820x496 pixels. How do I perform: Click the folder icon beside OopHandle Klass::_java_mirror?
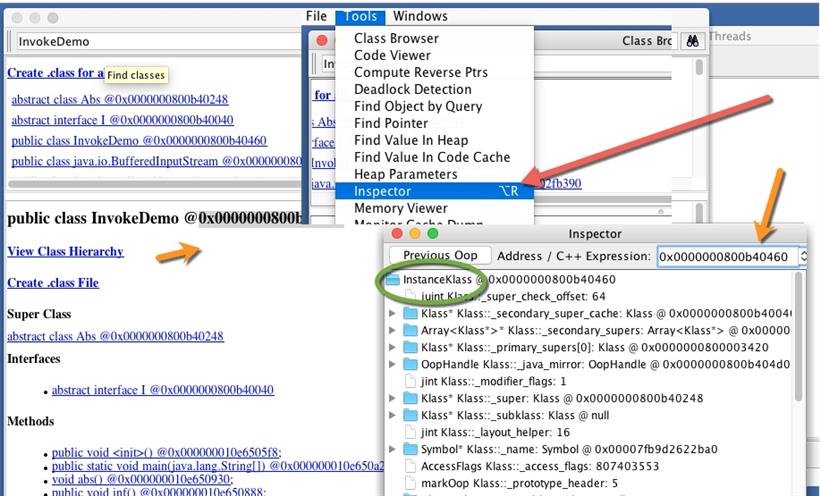click(411, 364)
